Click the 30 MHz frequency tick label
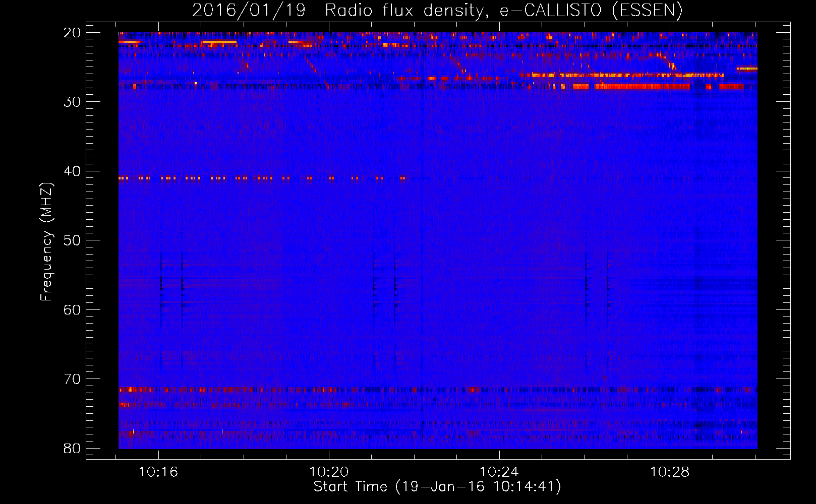The width and height of the screenshot is (816, 504). [73, 102]
